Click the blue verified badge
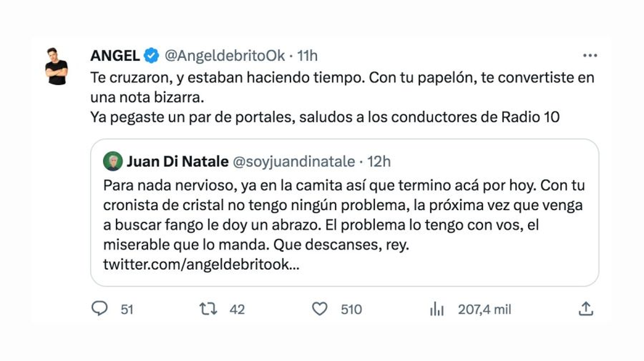 click(151, 55)
